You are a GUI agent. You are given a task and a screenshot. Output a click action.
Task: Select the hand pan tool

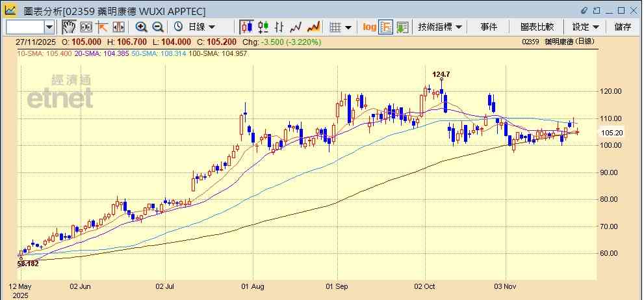pos(69,27)
